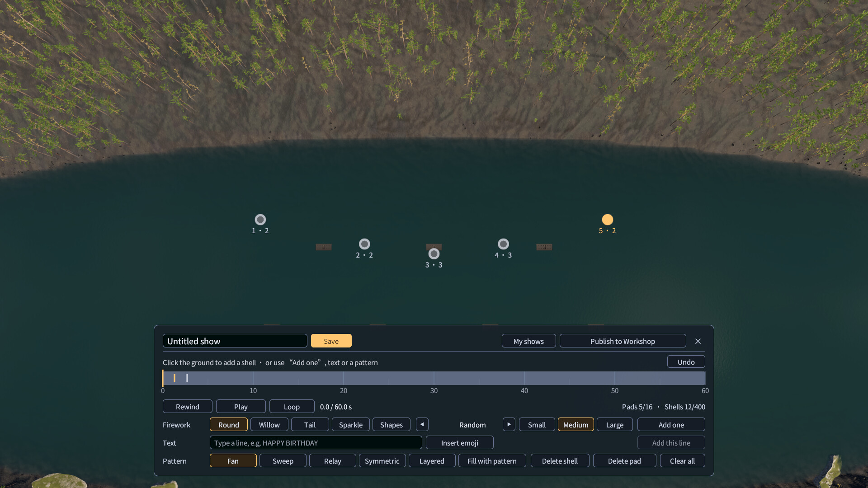Image resolution: width=868 pixels, height=488 pixels.
Task: Play the fireworks show
Action: pos(241,406)
